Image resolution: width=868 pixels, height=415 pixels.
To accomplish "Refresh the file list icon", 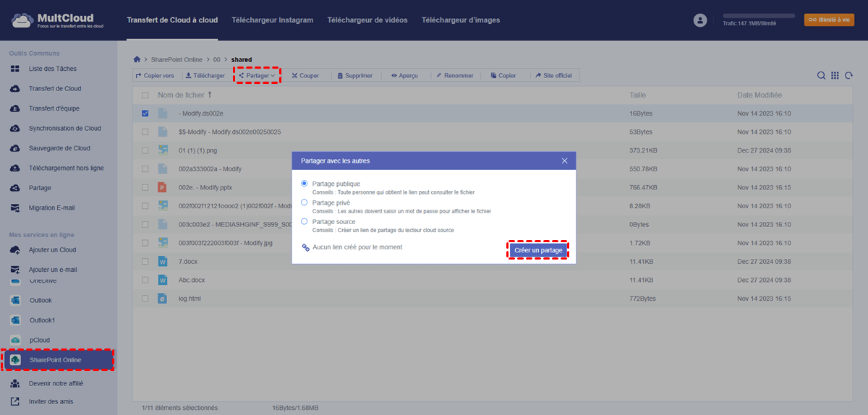I will coord(848,75).
